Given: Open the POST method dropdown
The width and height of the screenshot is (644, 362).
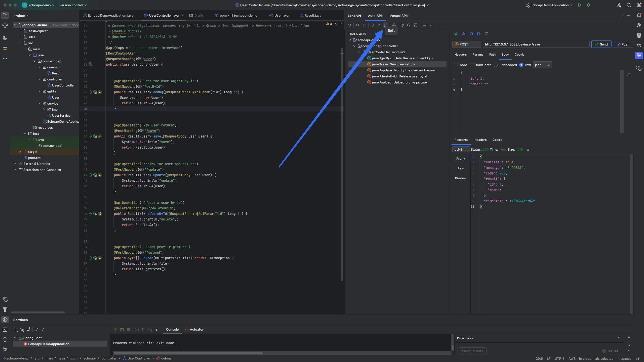Looking at the screenshot, I should (x=467, y=44).
